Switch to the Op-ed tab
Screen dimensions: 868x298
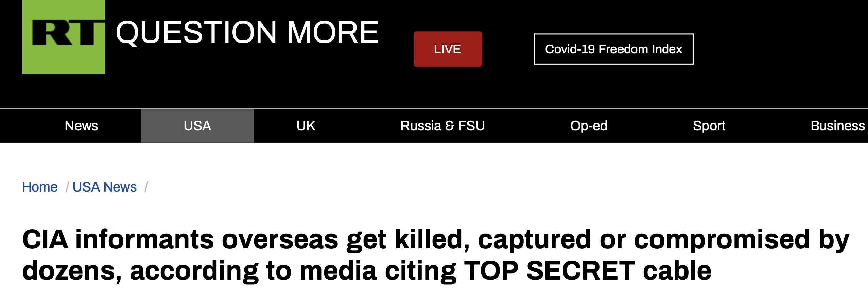[x=589, y=126]
